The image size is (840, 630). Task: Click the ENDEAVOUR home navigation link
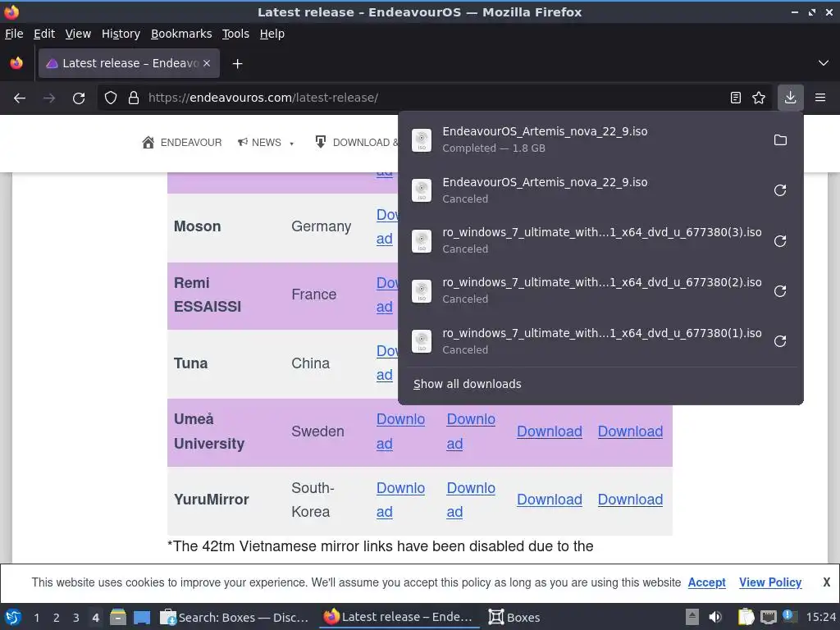click(x=181, y=143)
